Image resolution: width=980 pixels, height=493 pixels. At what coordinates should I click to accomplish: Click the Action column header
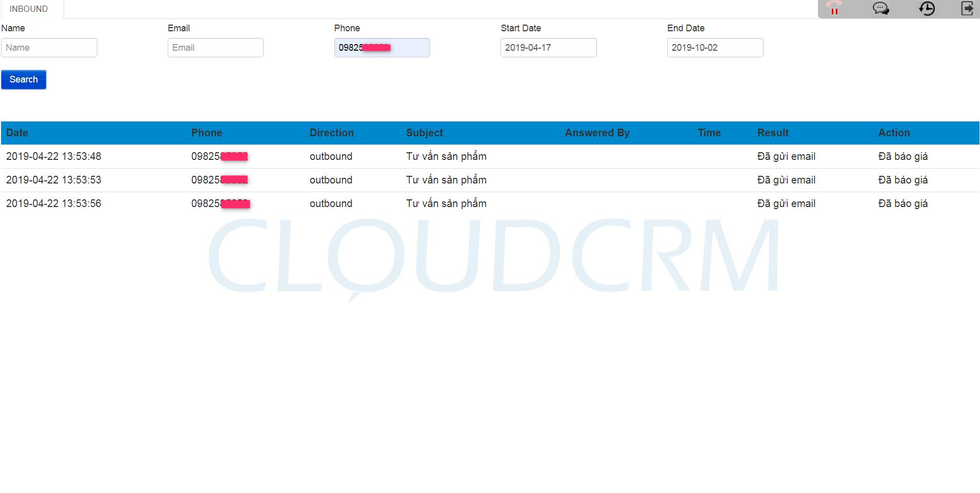pos(894,133)
